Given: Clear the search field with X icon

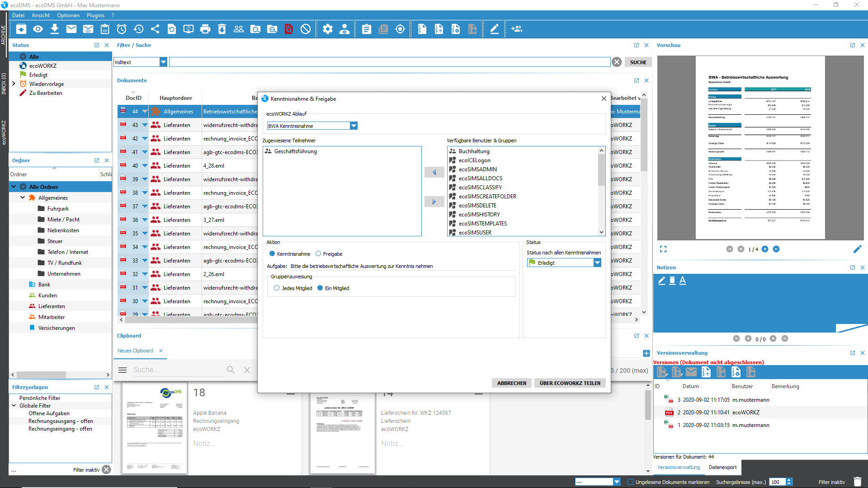Looking at the screenshot, I should pyautogui.click(x=617, y=62).
